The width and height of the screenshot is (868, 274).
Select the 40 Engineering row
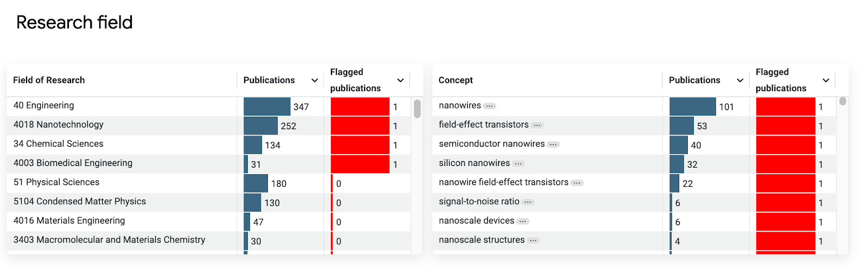coord(209,106)
